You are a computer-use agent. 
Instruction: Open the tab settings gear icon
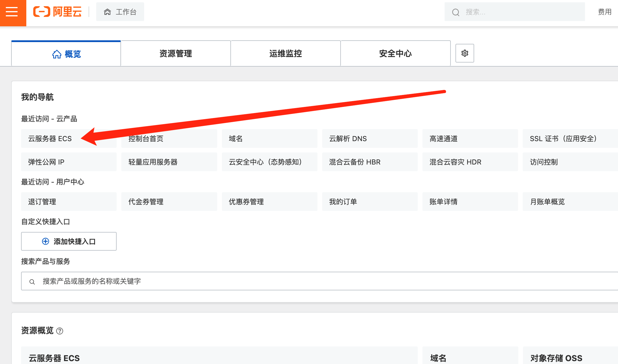click(x=465, y=53)
